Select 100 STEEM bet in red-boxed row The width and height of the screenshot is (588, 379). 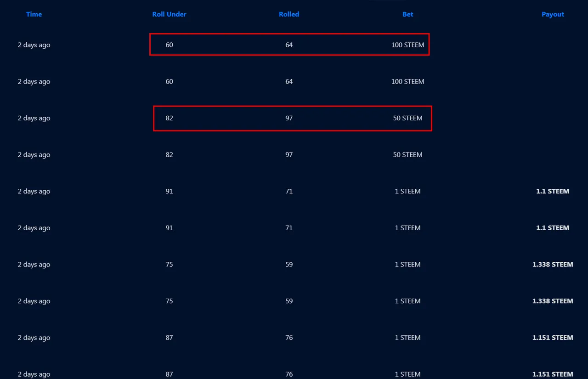click(x=407, y=45)
